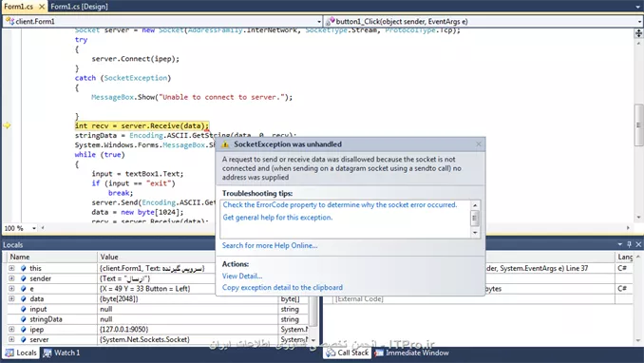Viewport: 644px width, 363px height.
Task: Select the [External Code] call stack row
Action: coord(359,299)
